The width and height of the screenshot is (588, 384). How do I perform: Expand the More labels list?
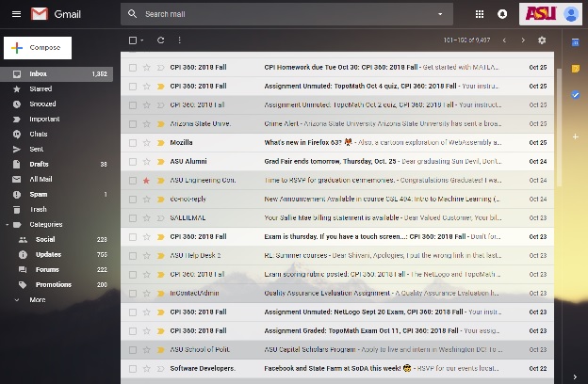38,299
